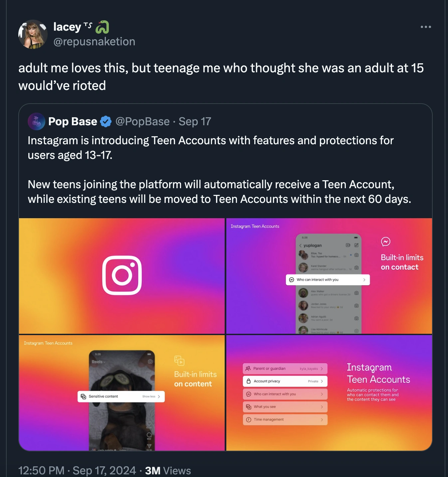Expand the "Who can interact with you" chevron in the top-right image
This screenshot has width=448, height=477.
pos(364,280)
